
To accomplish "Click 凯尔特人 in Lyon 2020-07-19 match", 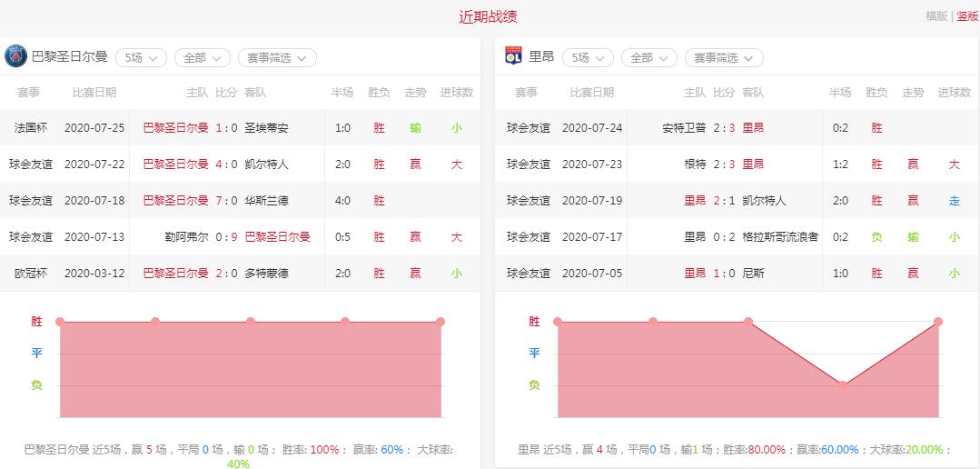I will [x=764, y=201].
